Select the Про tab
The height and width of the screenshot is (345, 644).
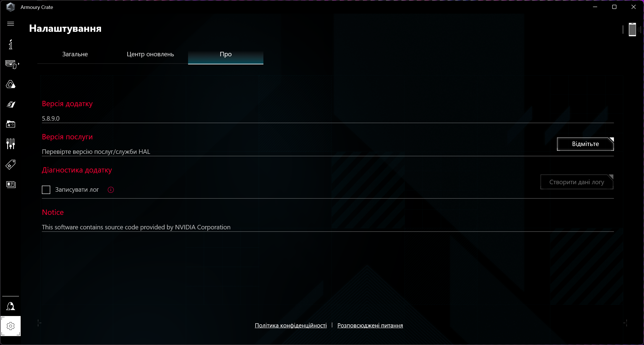click(226, 54)
